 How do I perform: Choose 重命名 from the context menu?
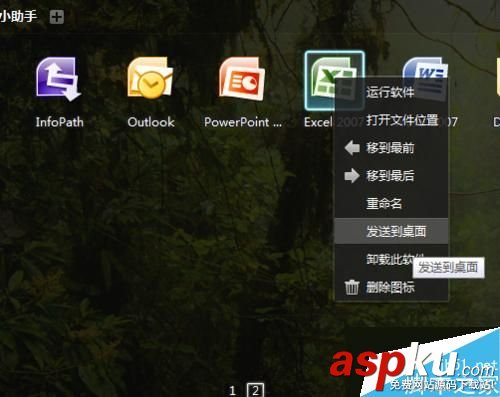(391, 203)
